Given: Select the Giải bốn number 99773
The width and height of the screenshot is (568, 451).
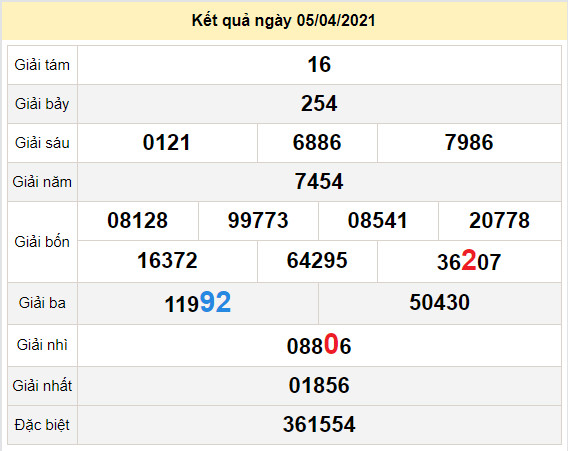Looking at the screenshot, I should coord(258,220).
